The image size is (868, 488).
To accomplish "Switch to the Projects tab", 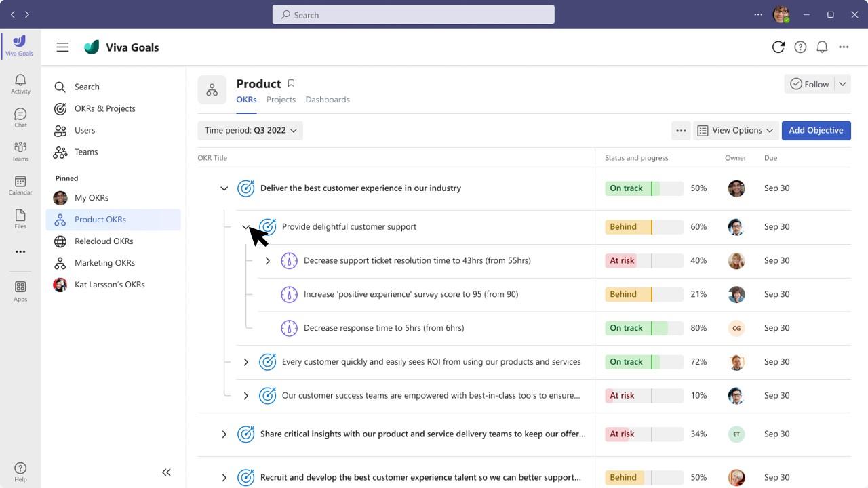I will [281, 100].
